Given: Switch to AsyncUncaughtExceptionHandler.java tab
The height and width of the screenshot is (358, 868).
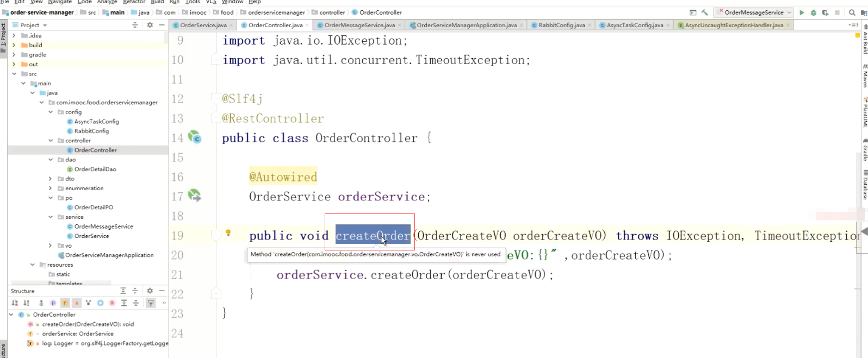Looking at the screenshot, I should point(734,25).
